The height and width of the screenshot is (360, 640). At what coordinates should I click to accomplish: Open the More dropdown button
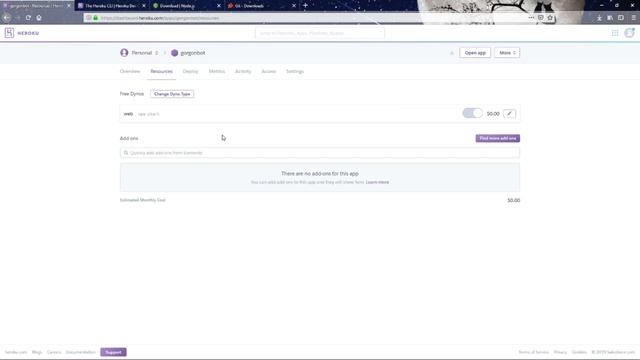[x=507, y=53]
